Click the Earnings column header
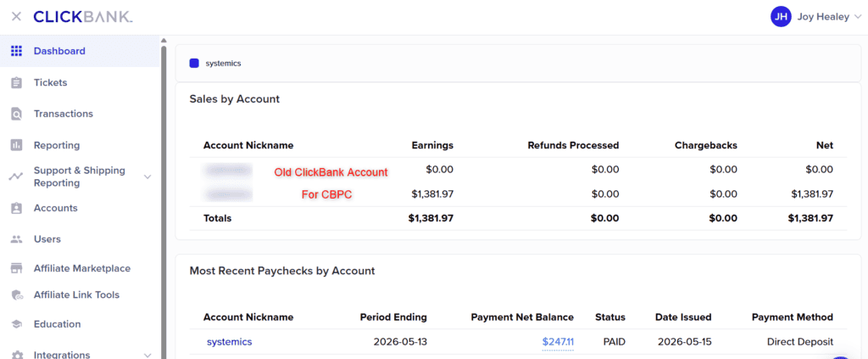This screenshot has width=868, height=359. [432, 145]
